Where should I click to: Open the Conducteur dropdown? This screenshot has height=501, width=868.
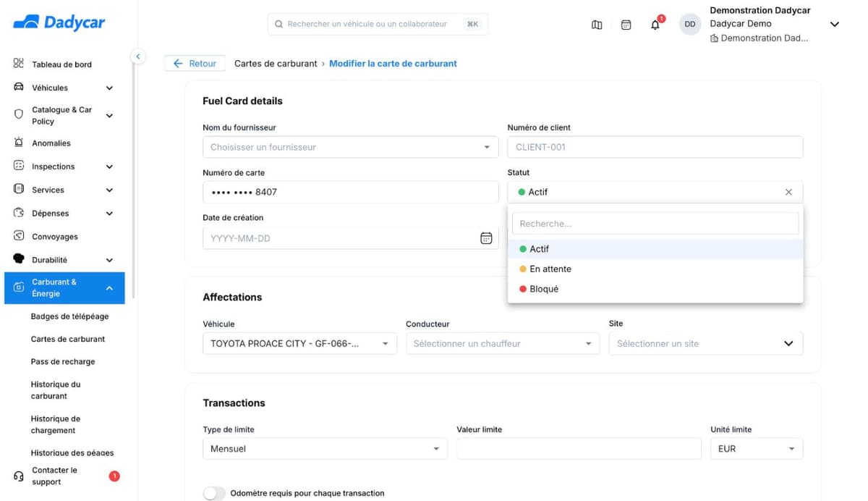pyautogui.click(x=503, y=344)
